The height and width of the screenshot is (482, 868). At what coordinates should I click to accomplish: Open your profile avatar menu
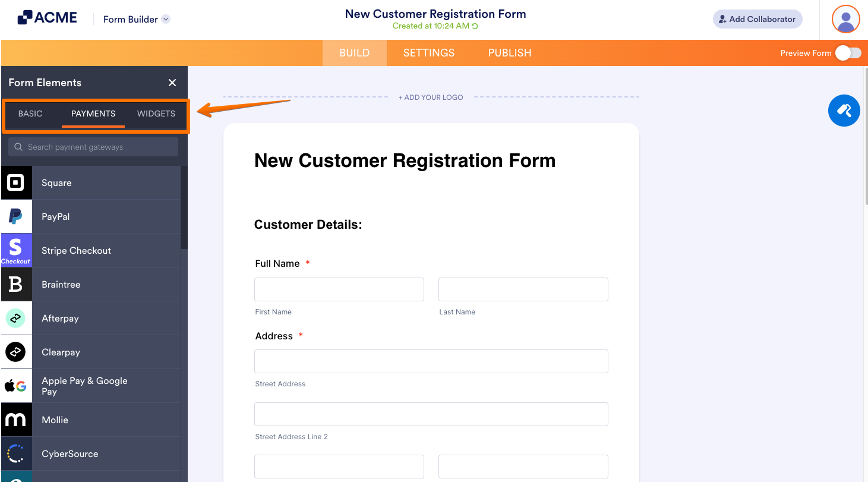tap(845, 19)
